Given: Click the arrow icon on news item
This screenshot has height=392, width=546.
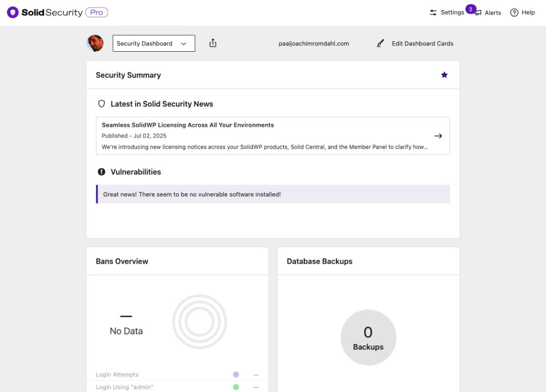Looking at the screenshot, I should [438, 136].
